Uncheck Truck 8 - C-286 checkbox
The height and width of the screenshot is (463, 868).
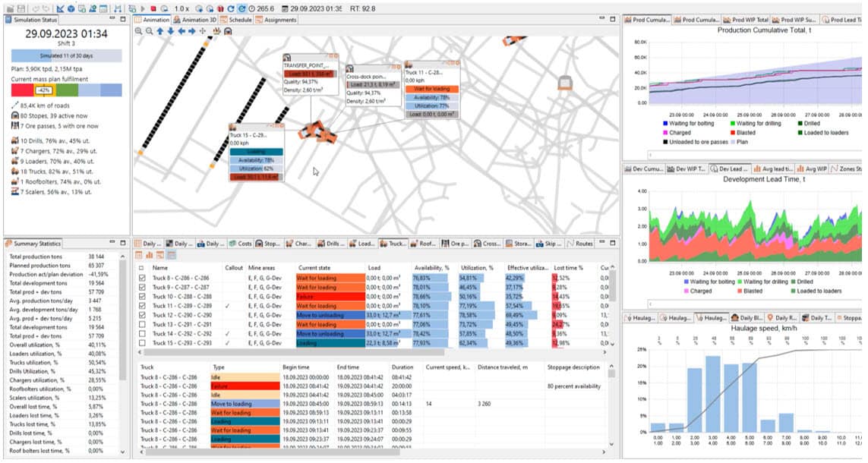(x=139, y=279)
